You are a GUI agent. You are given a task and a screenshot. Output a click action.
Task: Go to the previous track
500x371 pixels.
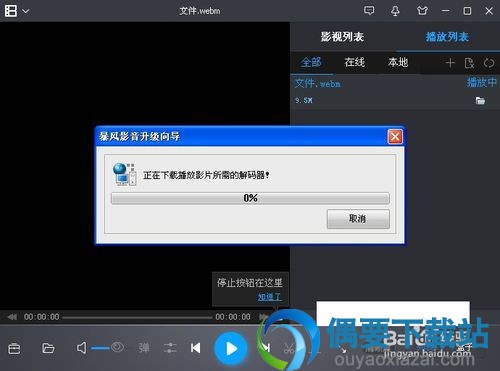[196, 348]
